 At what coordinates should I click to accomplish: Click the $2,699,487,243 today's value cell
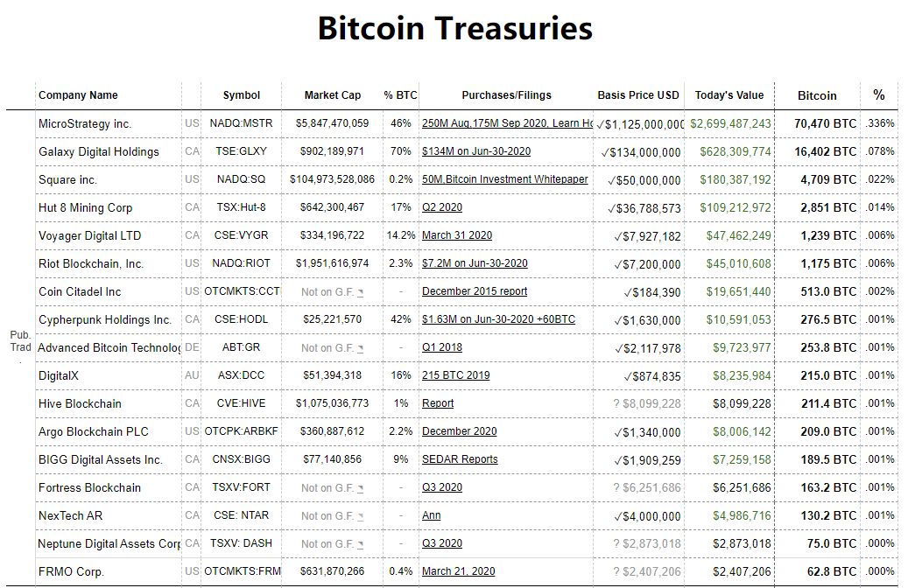click(731, 124)
